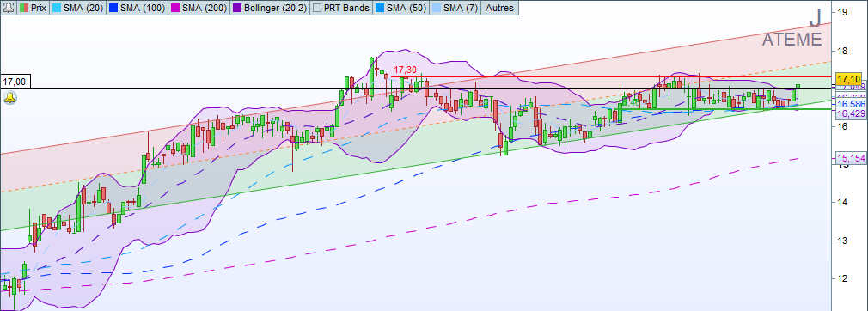Screen dimensions: 868x311
Task: Click the J daily timeframe letter
Action: coord(815,18)
